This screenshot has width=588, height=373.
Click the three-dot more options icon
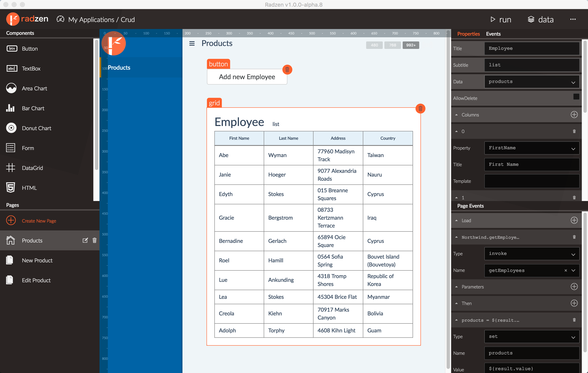[573, 19]
